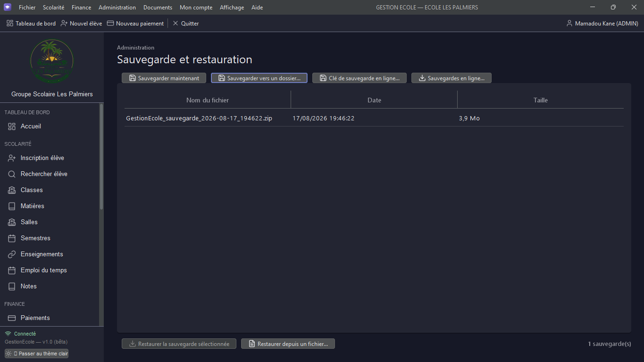Click the Enseignements link icon
The width and height of the screenshot is (644, 362).
[x=12, y=254]
